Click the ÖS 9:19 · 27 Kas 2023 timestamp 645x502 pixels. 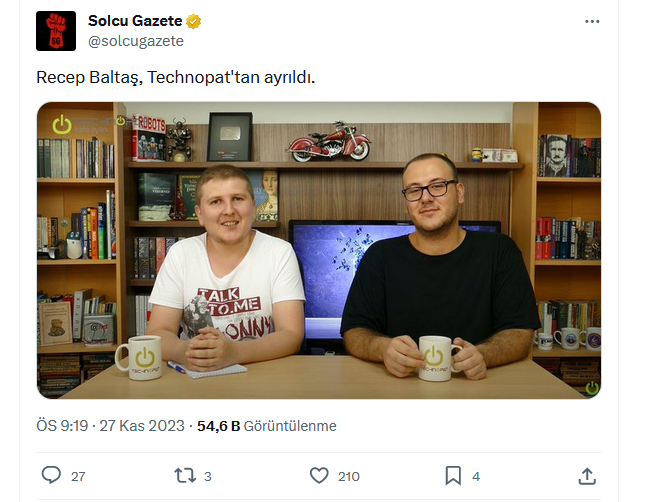pyautogui.click(x=110, y=425)
